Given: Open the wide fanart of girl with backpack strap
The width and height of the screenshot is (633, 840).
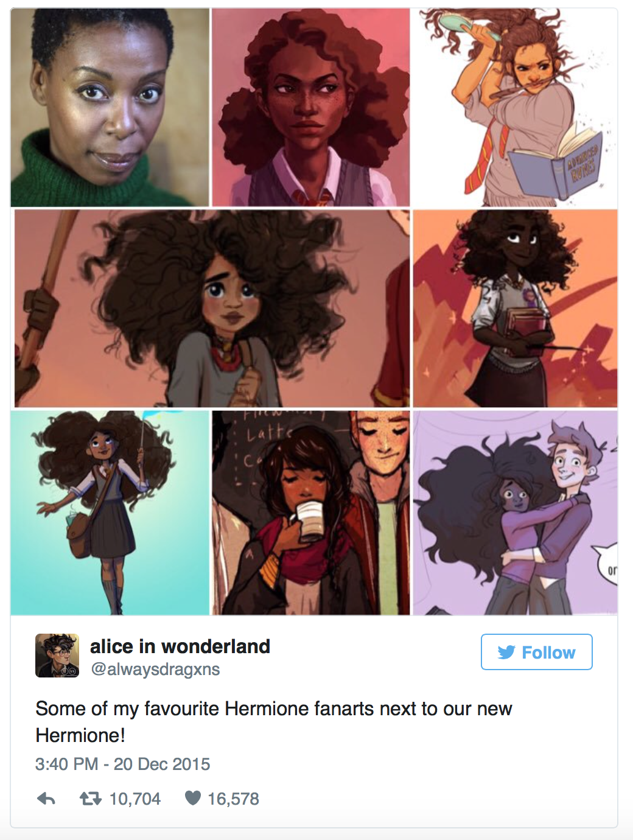Looking at the screenshot, I should 212,309.
